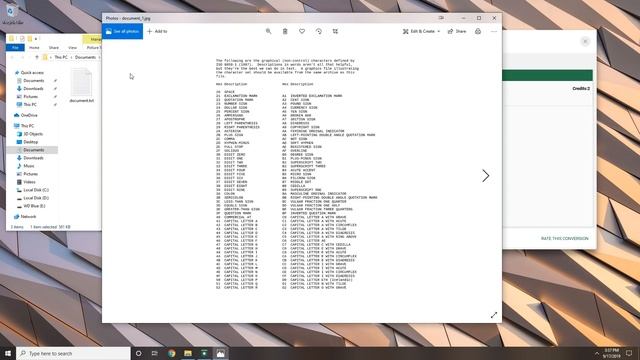This screenshot has width=640, height=360.
Task: Open File Explorer from the taskbar
Action: click(x=188, y=353)
